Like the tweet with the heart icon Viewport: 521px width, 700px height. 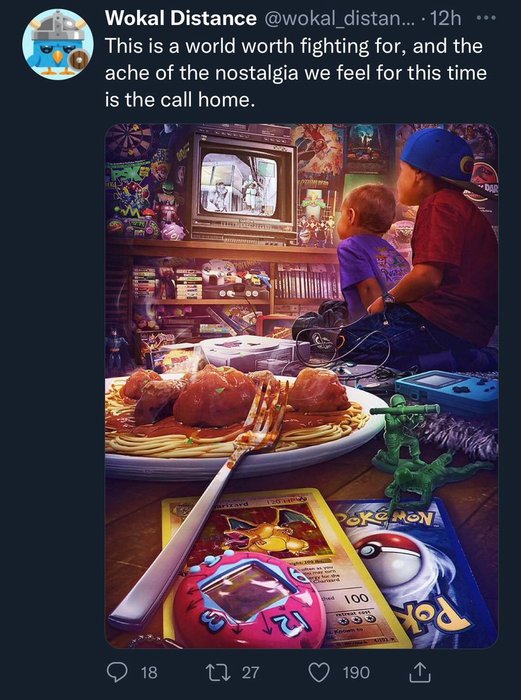[x=320, y=672]
